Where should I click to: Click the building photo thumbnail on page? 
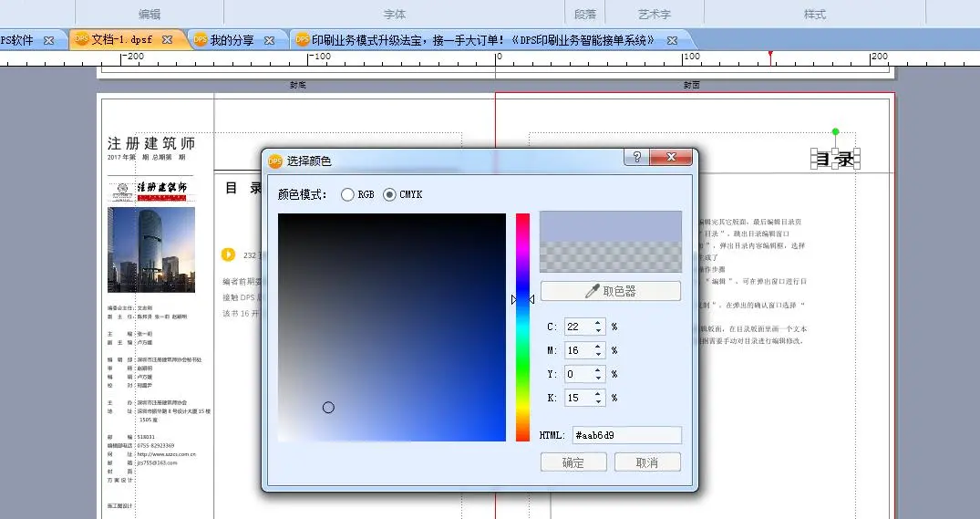pos(151,250)
